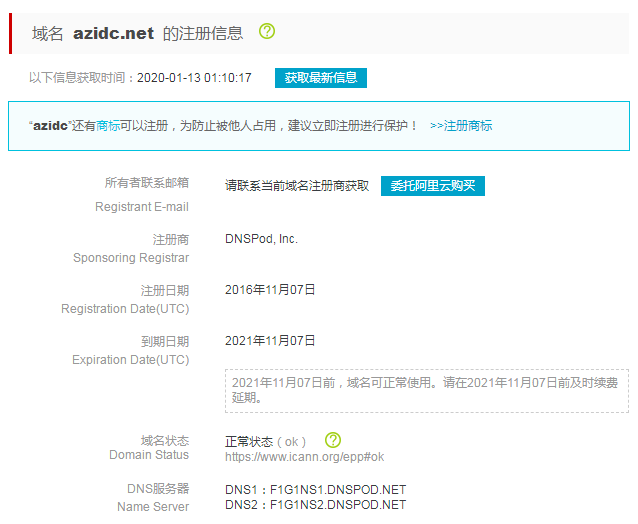Click the 请联系当前域名注册商获取 text
The width and height of the screenshot is (638, 524).
297,186
